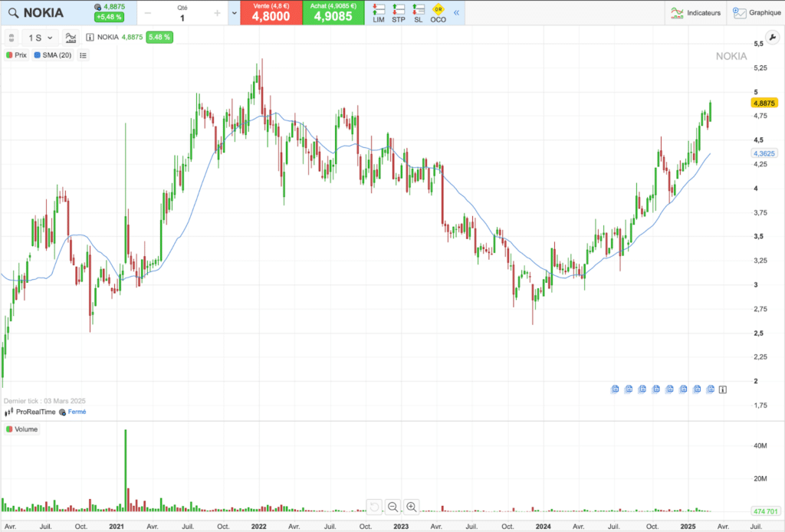
Task: Select the SL stop-loss order icon
Action: click(419, 13)
